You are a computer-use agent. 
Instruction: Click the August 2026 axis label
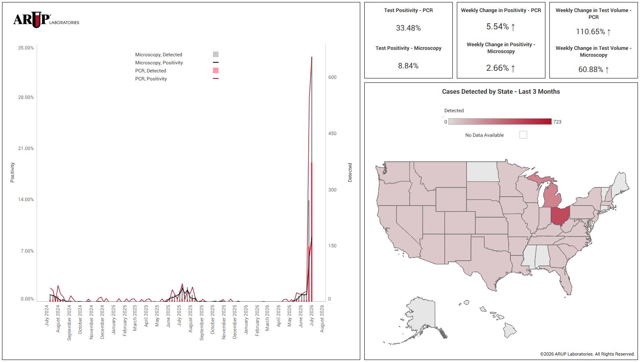(322, 319)
